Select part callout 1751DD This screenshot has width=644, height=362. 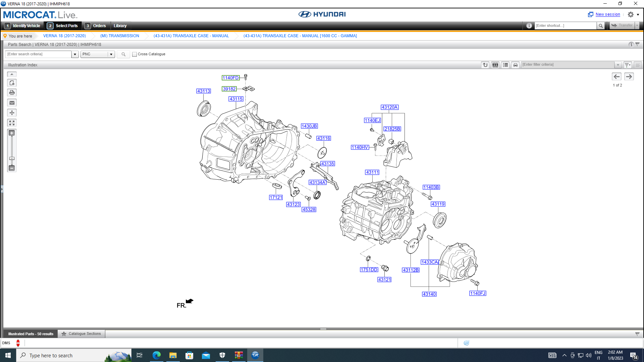[369, 270]
